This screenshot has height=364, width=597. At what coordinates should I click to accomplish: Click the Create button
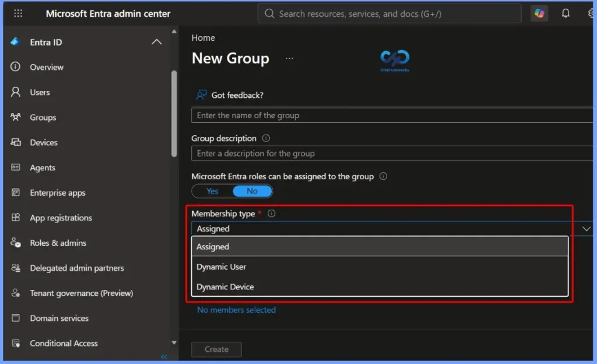[216, 349]
